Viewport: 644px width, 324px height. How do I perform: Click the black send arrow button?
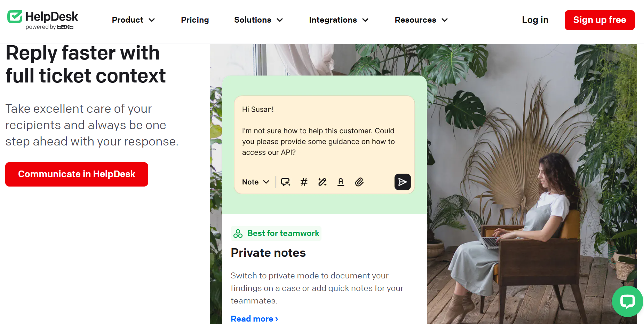(x=403, y=182)
